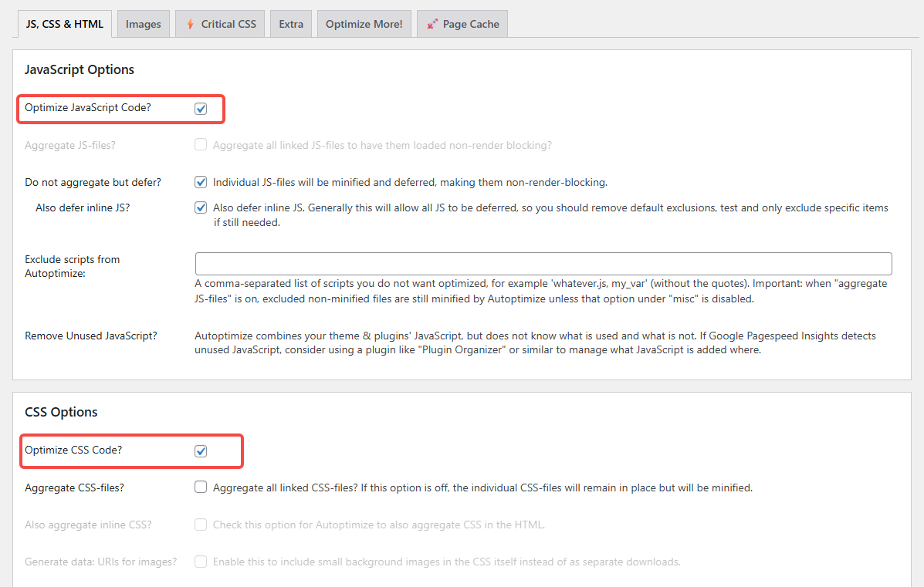Click the 'Generate data: URIs for images' checkbox
This screenshot has height=587, width=924.
(x=201, y=562)
